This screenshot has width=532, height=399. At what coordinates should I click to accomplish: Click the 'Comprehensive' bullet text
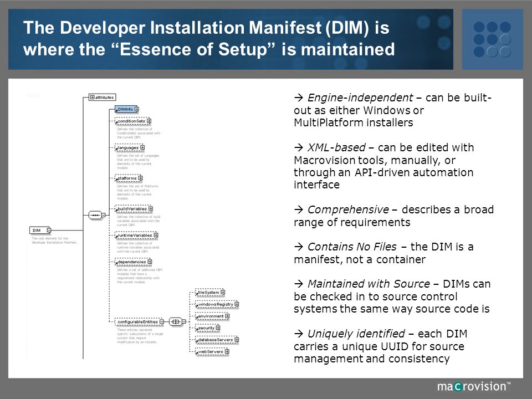tap(393, 216)
